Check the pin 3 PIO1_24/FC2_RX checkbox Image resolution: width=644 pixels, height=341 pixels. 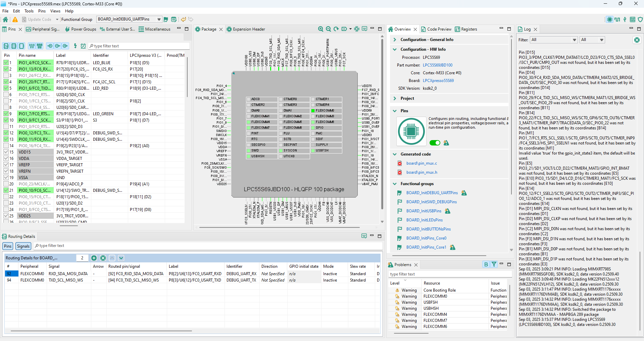pyautogui.click(x=6, y=76)
